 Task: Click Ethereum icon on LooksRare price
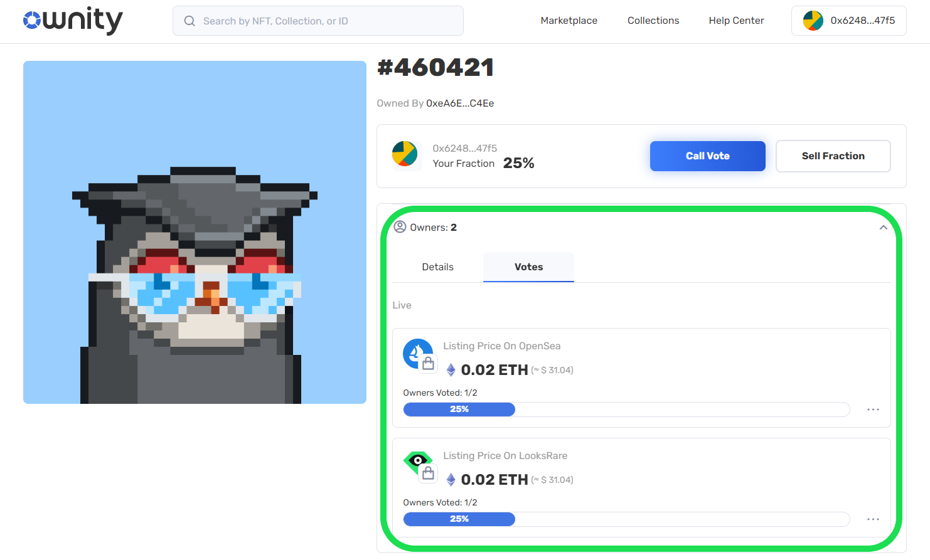(451, 480)
